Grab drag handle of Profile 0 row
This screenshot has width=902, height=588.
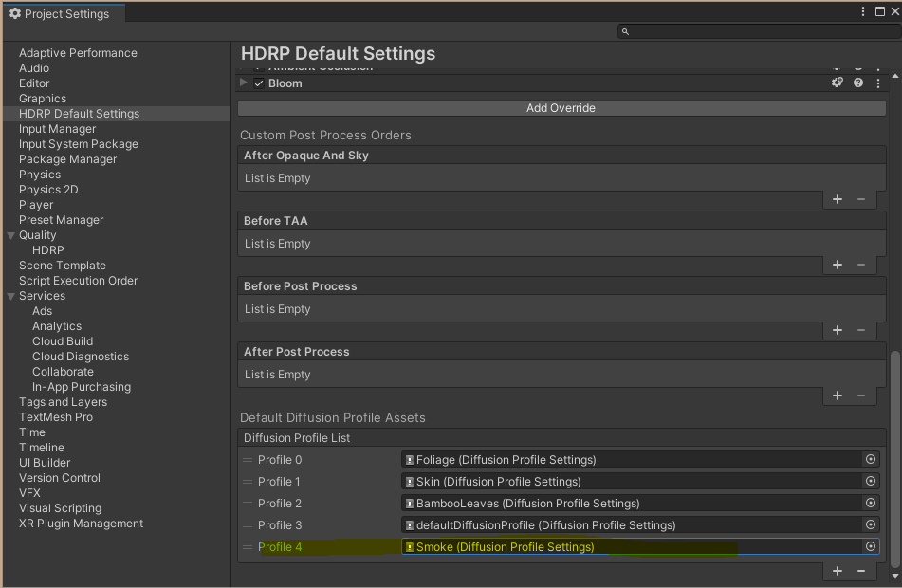248,460
